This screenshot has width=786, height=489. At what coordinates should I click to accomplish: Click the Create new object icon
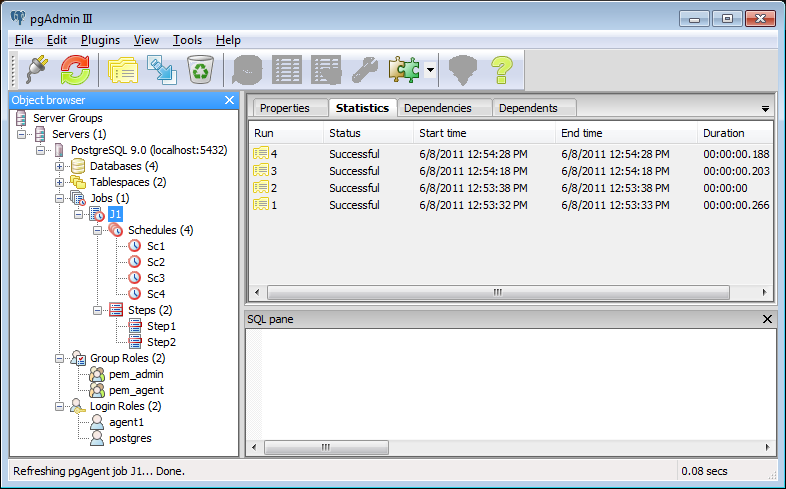(161, 70)
